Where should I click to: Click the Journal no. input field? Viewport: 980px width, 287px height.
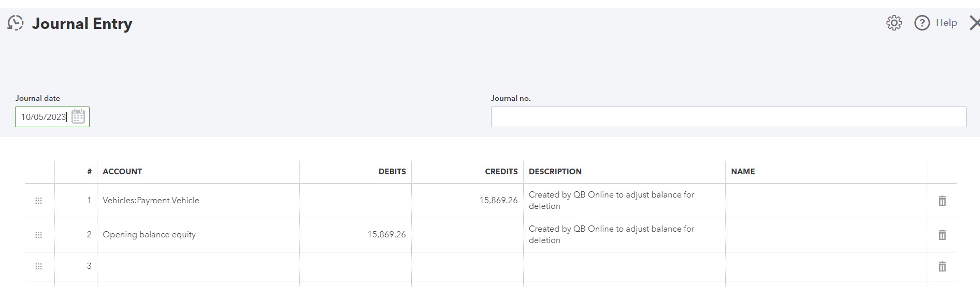pyautogui.click(x=728, y=117)
